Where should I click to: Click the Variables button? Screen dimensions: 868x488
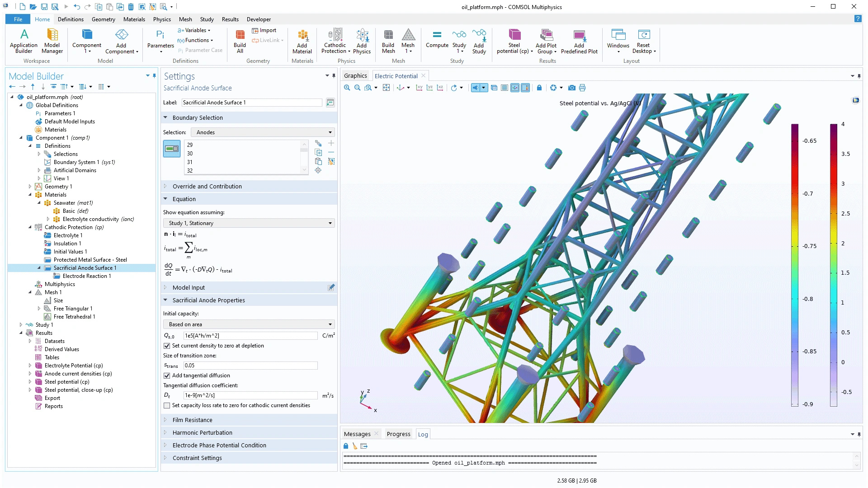[x=194, y=30]
